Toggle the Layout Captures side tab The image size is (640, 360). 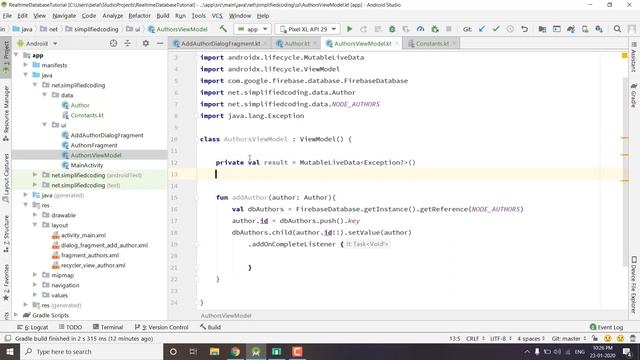point(6,178)
